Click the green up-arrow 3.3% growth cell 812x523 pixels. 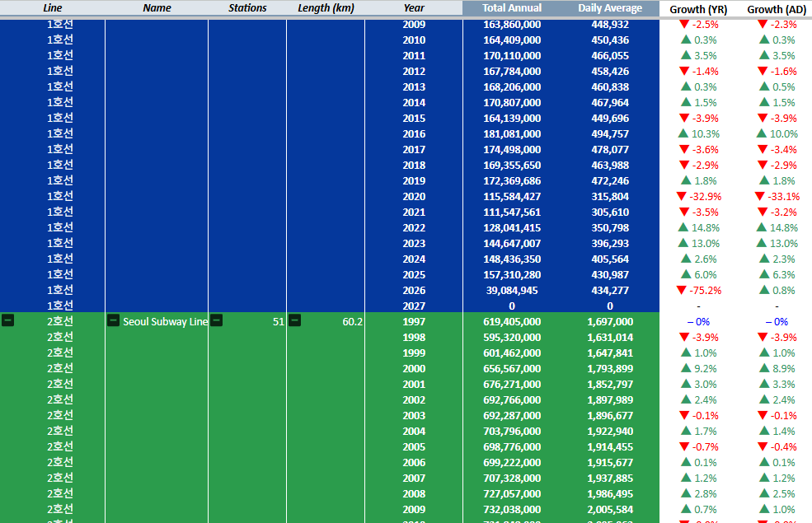pyautogui.click(x=777, y=385)
